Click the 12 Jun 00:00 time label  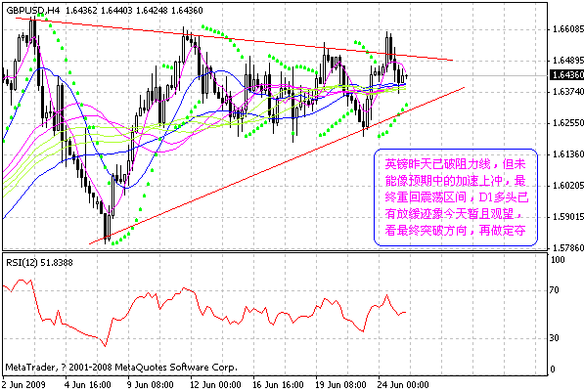(x=215, y=384)
